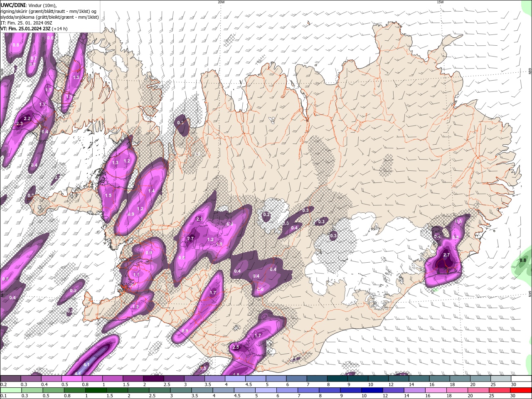Pick the rain swatch between 0.5 and 0.8
This screenshot has height=399, width=532.
coord(54,390)
